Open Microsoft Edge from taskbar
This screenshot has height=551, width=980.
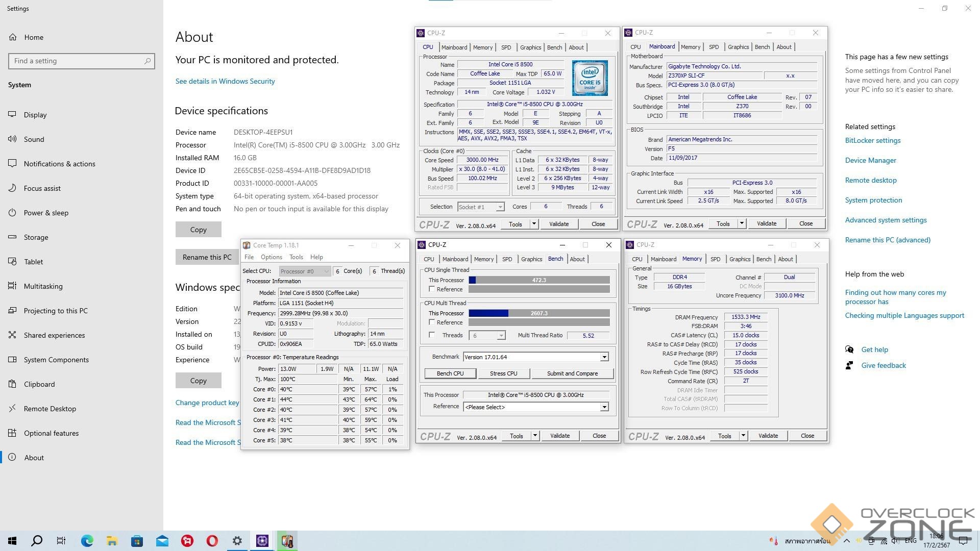[x=87, y=541]
